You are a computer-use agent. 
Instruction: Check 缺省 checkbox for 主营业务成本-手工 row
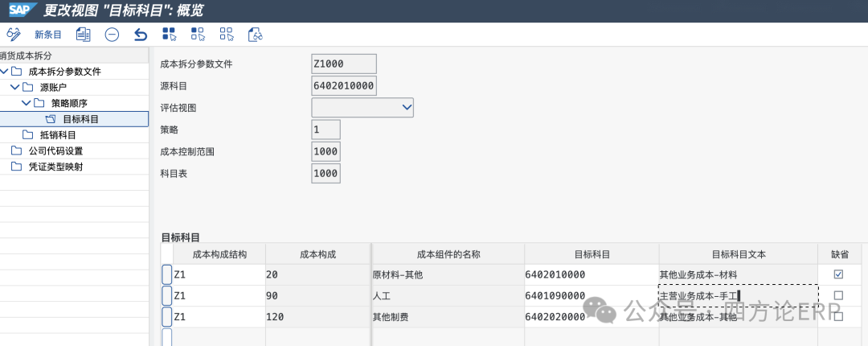838,295
